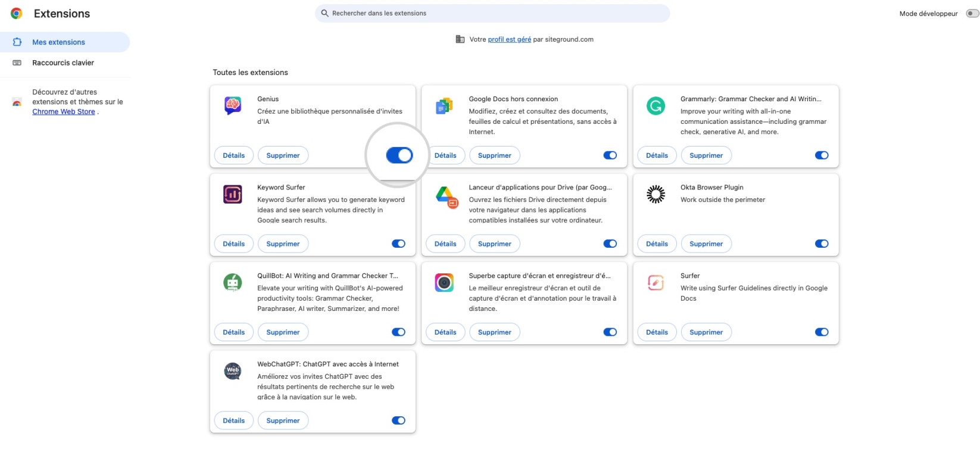Viewport: 980px width, 461px height.
Task: Remove Genius with Supprimer
Action: [x=283, y=155]
